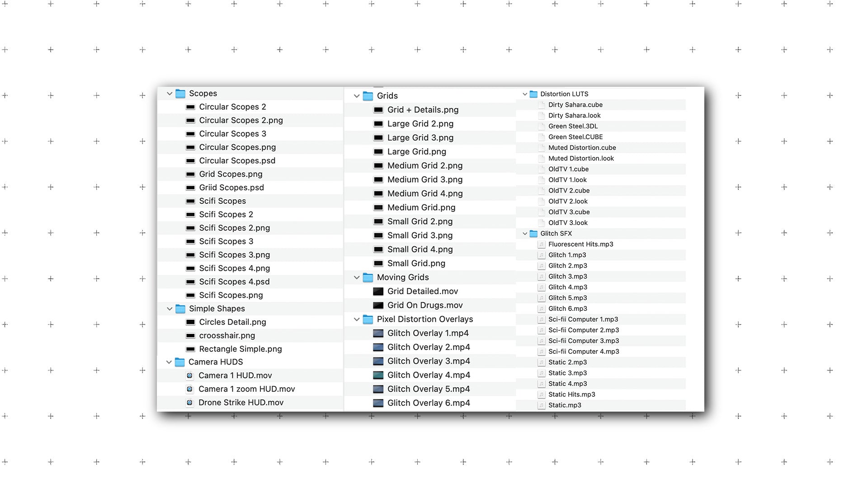Select the OldTV 2.look file
Screen dimensions: 868x488
[568, 202]
